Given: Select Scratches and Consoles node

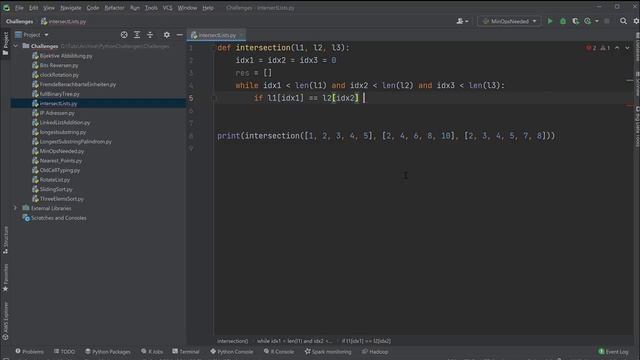Looking at the screenshot, I should click(59, 218).
